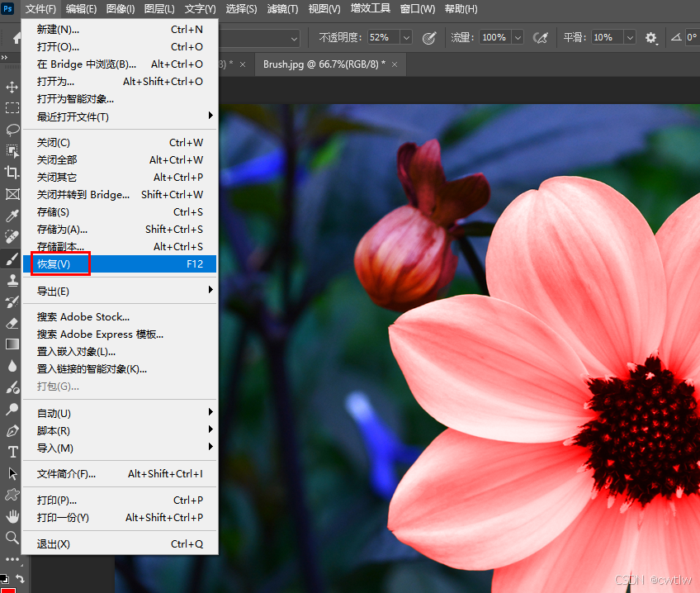700x593 pixels.
Task: Select the Gradient tool
Action: pyautogui.click(x=12, y=344)
